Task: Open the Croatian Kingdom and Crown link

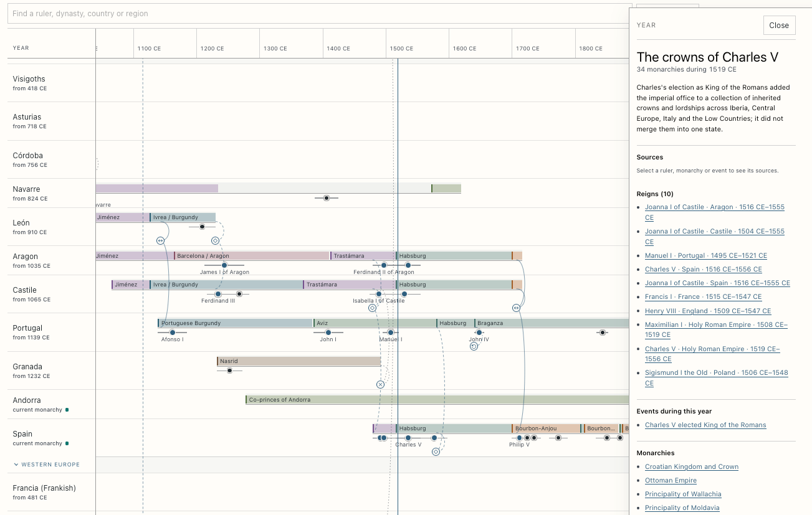Action: (692, 466)
